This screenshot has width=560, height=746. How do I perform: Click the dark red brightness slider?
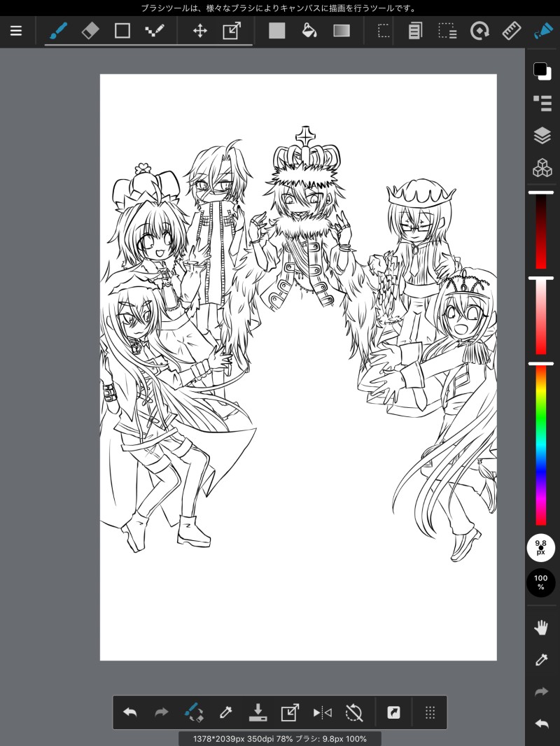(x=541, y=231)
